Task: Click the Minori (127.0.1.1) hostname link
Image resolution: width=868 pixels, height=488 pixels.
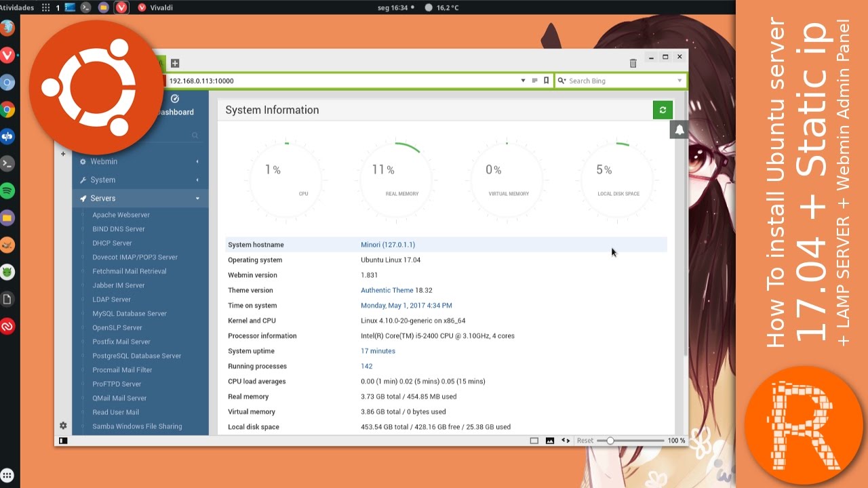Action: click(x=388, y=245)
